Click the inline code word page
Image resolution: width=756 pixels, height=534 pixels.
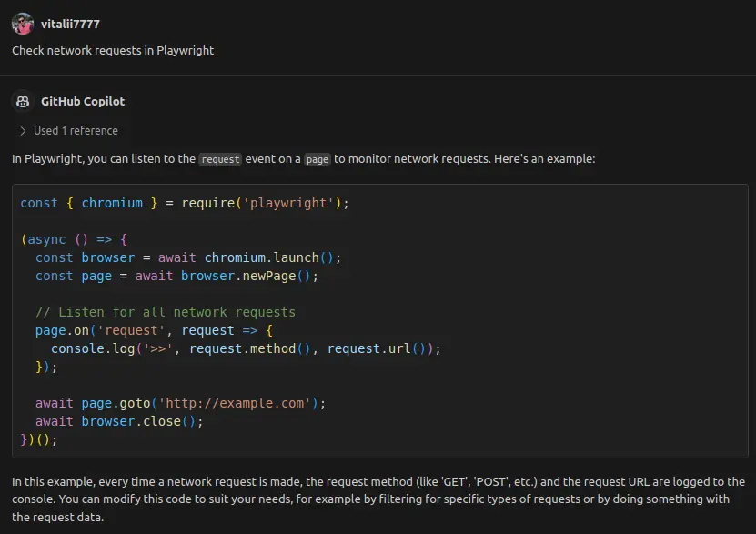318,159
